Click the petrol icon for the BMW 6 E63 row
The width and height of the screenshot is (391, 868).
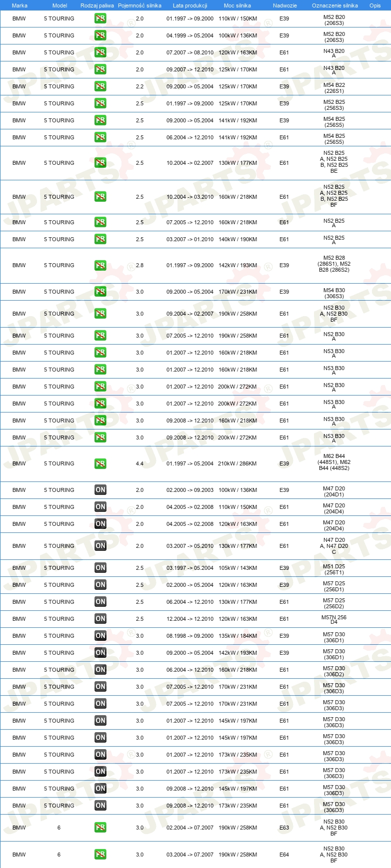coord(100,828)
